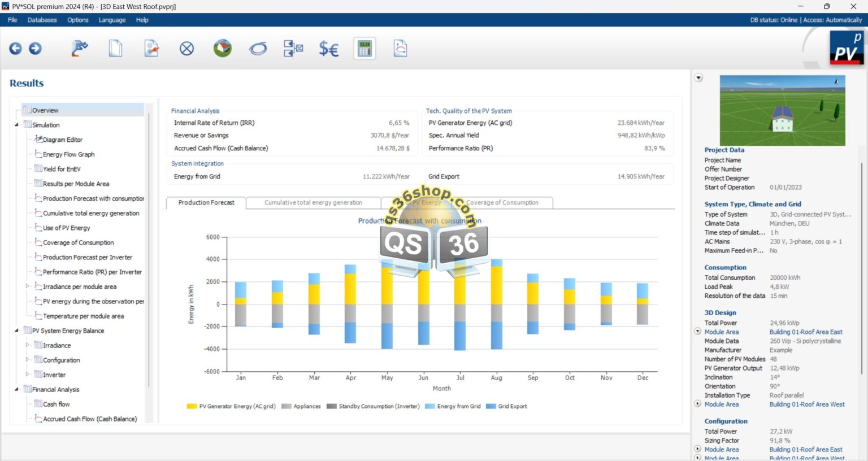Select Cash flow tree entry

coord(56,404)
